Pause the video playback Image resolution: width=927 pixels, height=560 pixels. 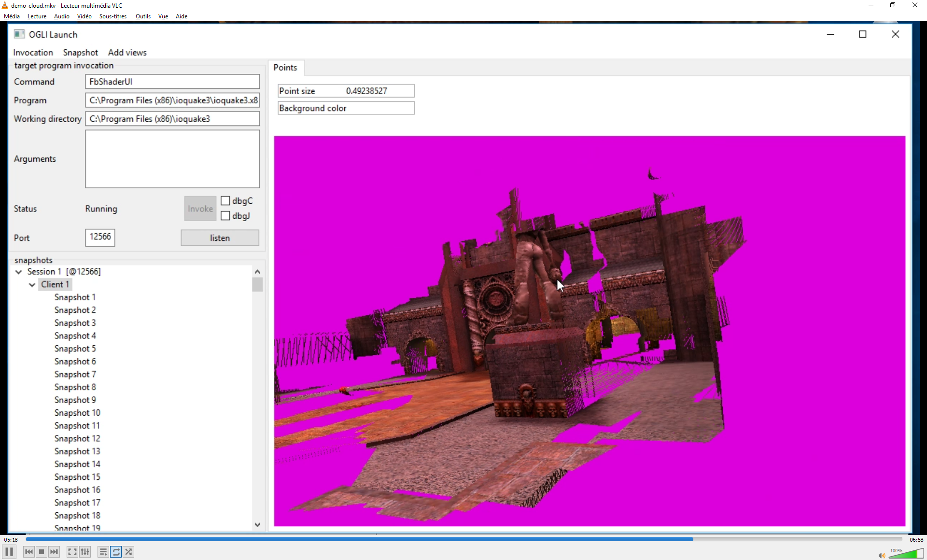[9, 552]
